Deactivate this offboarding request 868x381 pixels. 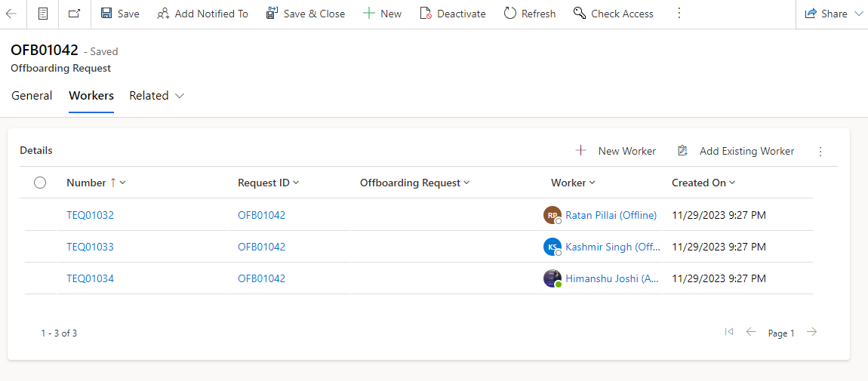click(x=453, y=14)
